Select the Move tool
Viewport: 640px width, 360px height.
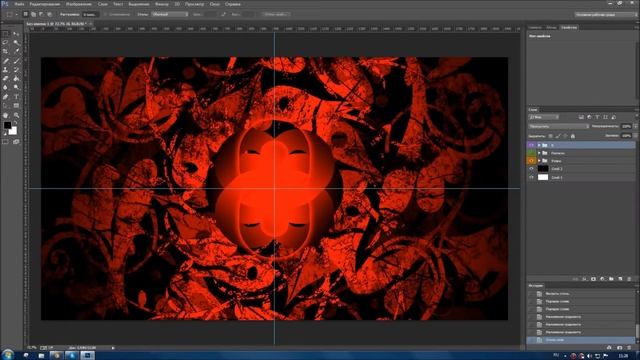point(16,33)
